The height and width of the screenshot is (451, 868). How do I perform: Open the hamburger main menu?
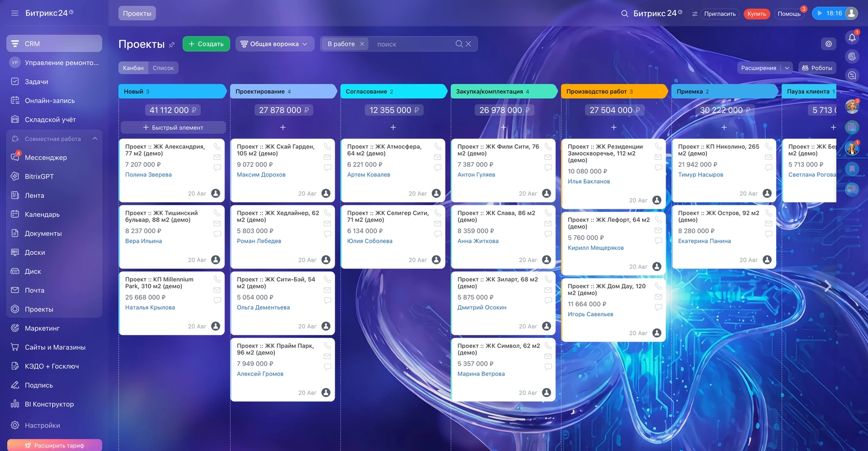coord(15,13)
